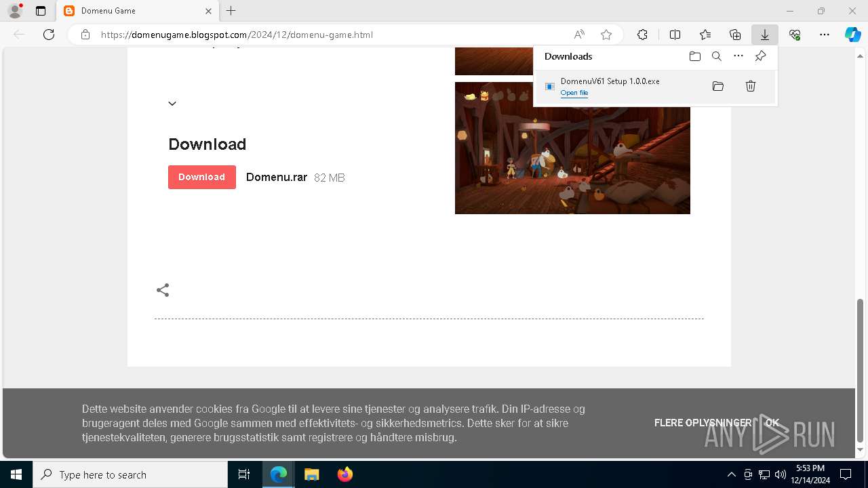868x488 pixels.
Task: Open downloads folder from Downloads panel
Action: (694, 56)
